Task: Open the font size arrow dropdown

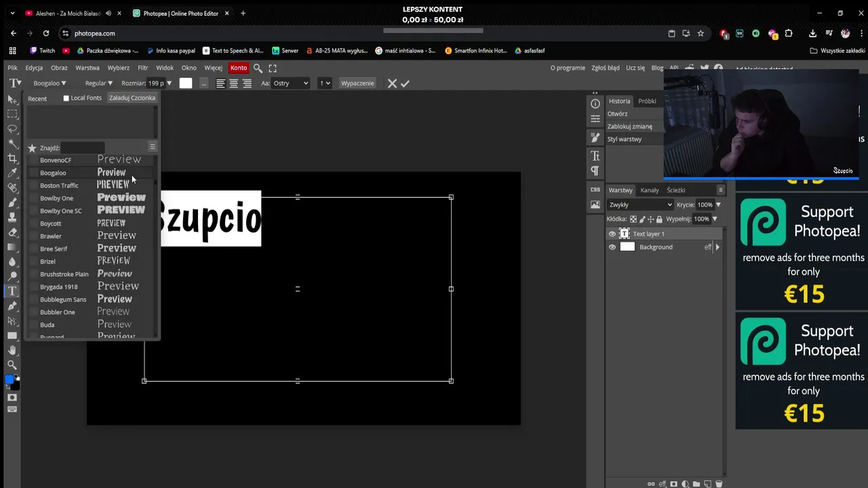Action: click(169, 83)
